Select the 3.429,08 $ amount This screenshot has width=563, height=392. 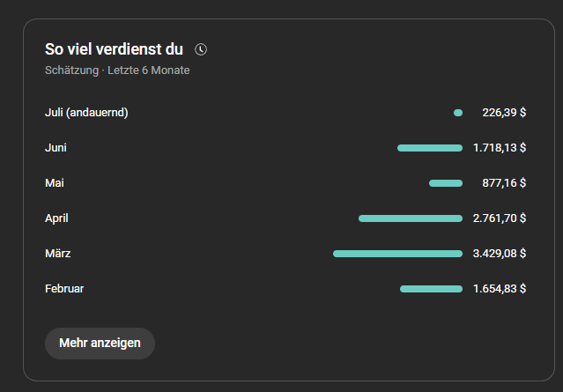pos(500,254)
